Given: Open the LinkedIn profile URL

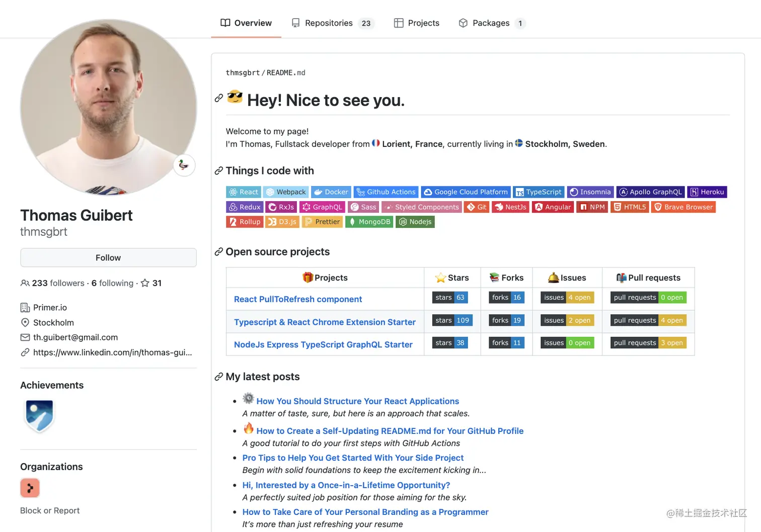Looking at the screenshot, I should [x=112, y=352].
